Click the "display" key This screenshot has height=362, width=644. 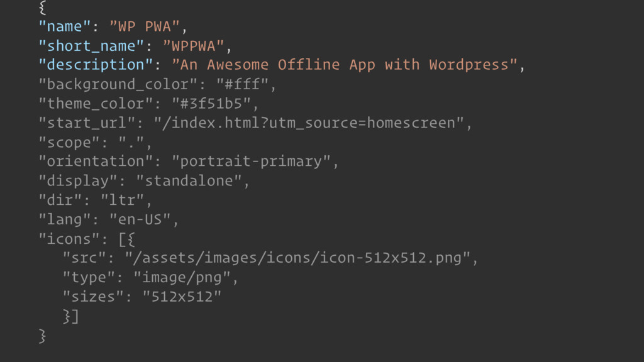pos(77,181)
